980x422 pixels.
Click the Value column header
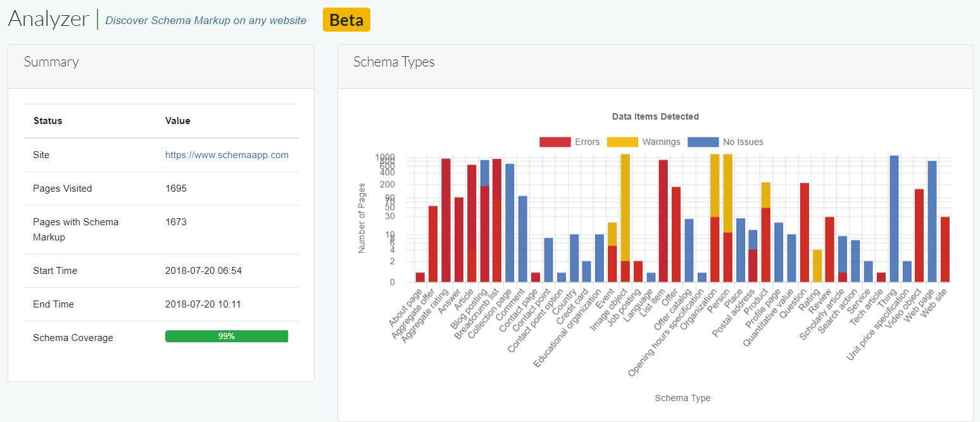178,121
